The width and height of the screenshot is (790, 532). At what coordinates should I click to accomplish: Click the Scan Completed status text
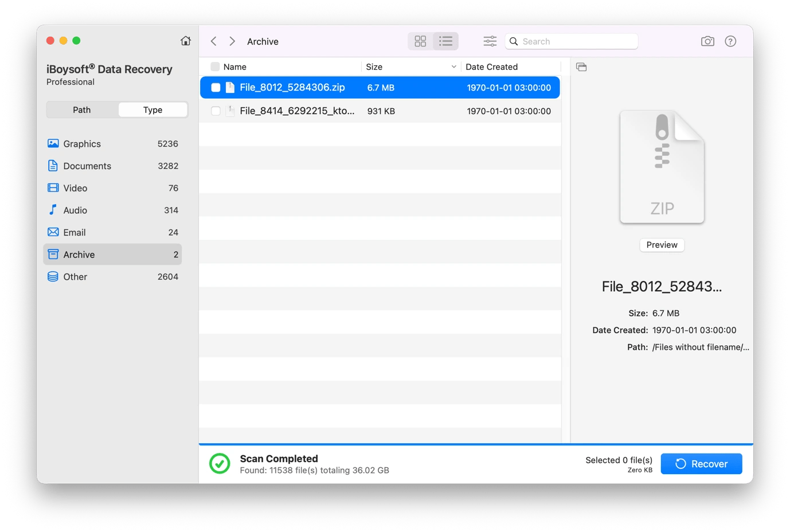(x=279, y=459)
